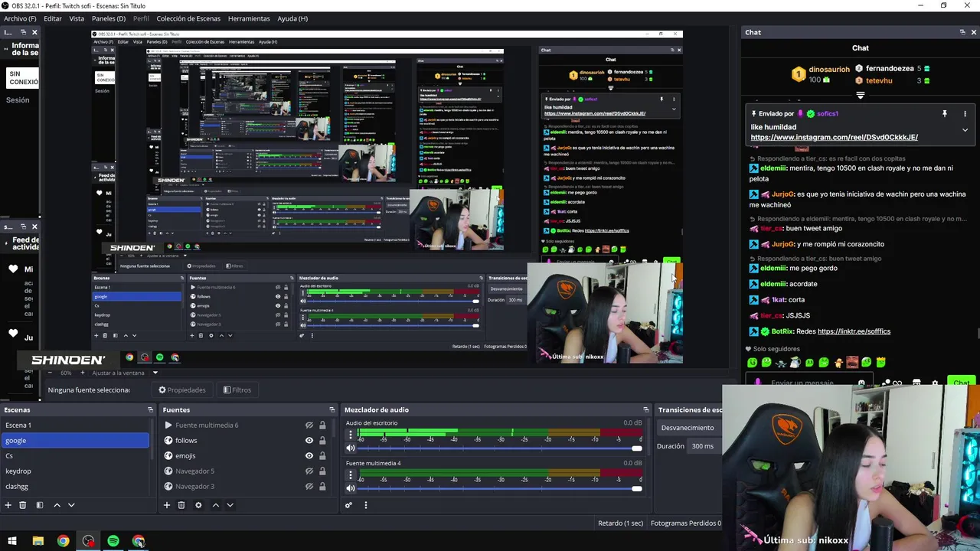Show the Fuente multimedia 6 source
The width and height of the screenshot is (980, 551).
click(309, 425)
